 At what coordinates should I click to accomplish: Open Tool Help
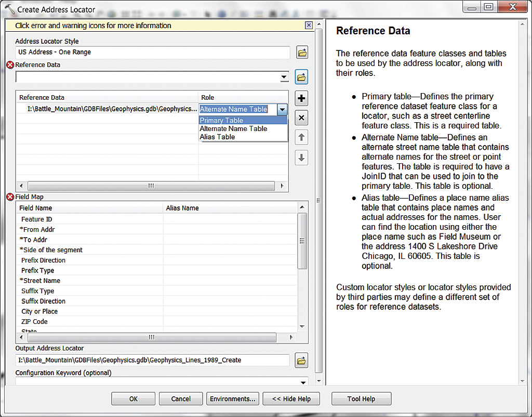(x=362, y=399)
